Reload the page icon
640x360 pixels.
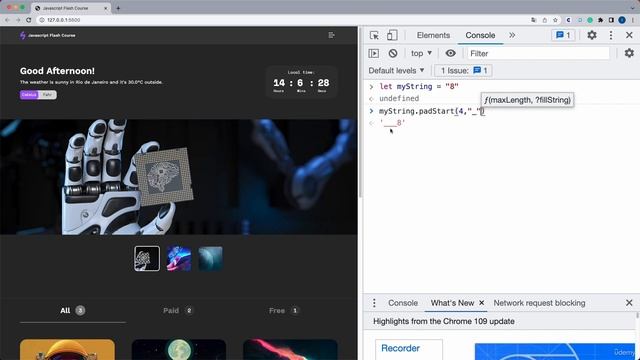click(x=29, y=20)
